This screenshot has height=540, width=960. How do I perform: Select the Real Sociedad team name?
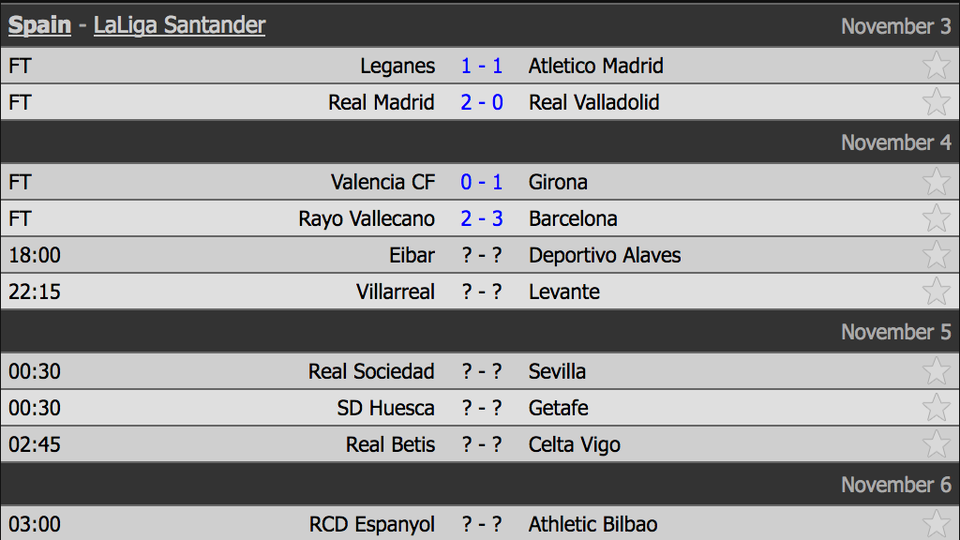tap(371, 372)
